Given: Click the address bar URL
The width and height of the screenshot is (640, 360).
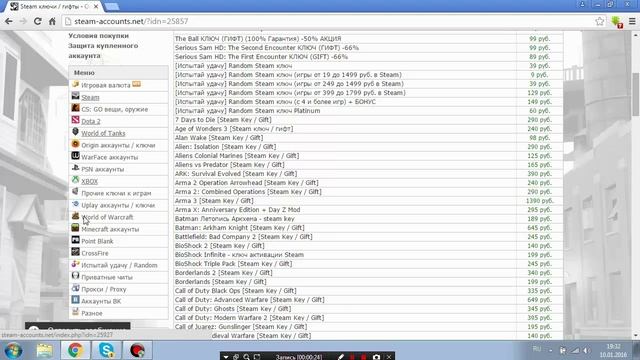Looking at the screenshot, I should [x=131, y=21].
